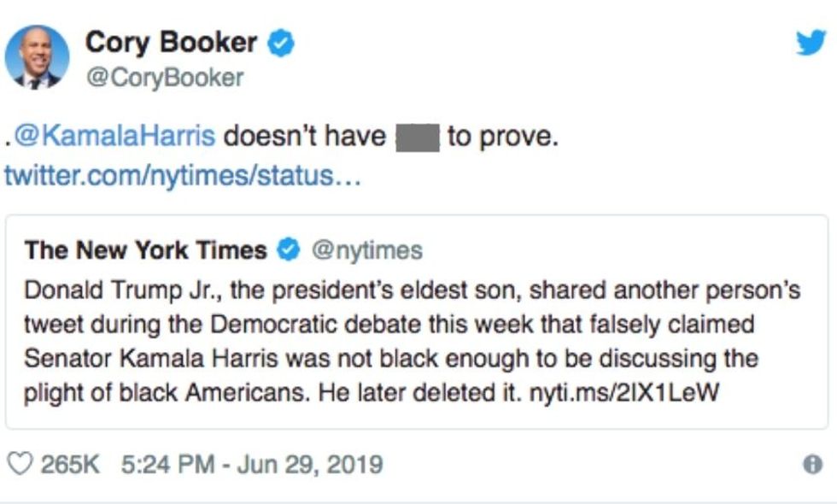Click Cory Booker's blue verified badge
Viewport: 837px width, 504px height.
click(280, 43)
